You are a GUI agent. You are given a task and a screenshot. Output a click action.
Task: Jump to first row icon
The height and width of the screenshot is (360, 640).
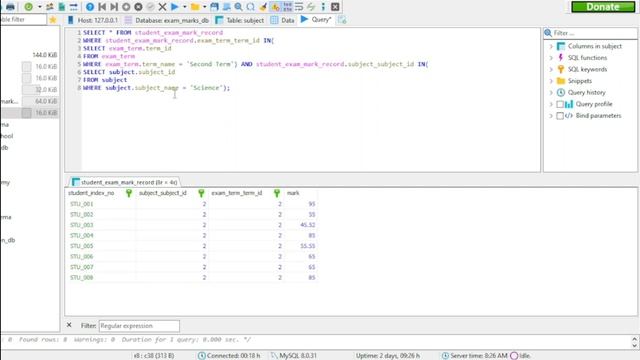pos(102,7)
